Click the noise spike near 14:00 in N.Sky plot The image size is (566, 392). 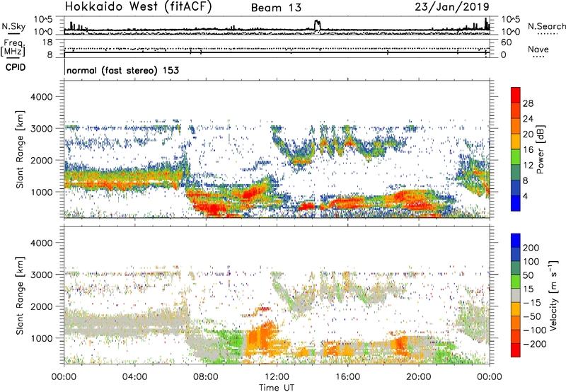[x=317, y=25]
